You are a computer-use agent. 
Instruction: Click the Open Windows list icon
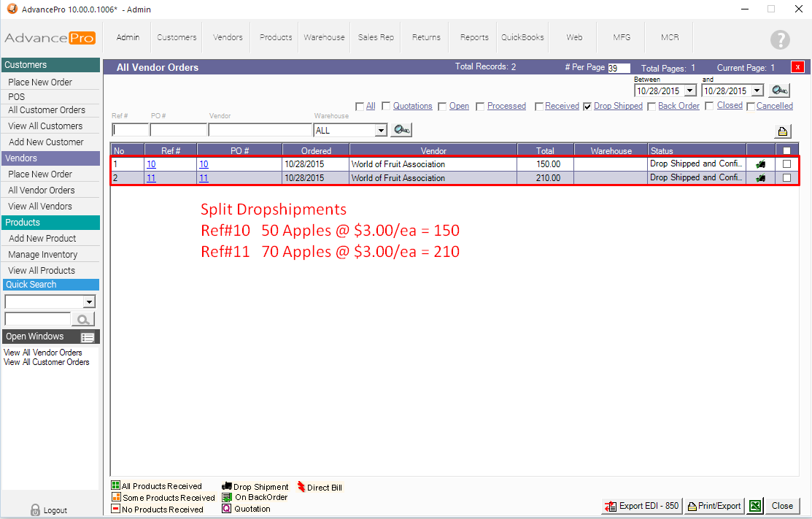[x=88, y=337]
